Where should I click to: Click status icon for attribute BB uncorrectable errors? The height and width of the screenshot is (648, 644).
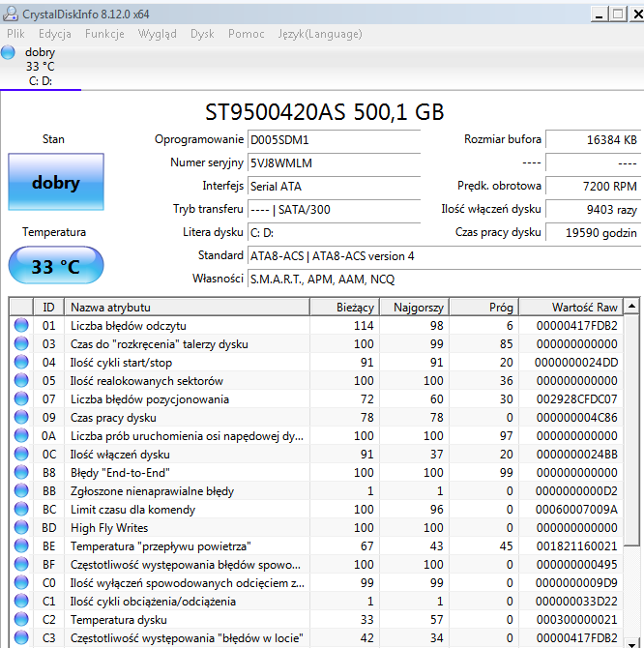21,490
